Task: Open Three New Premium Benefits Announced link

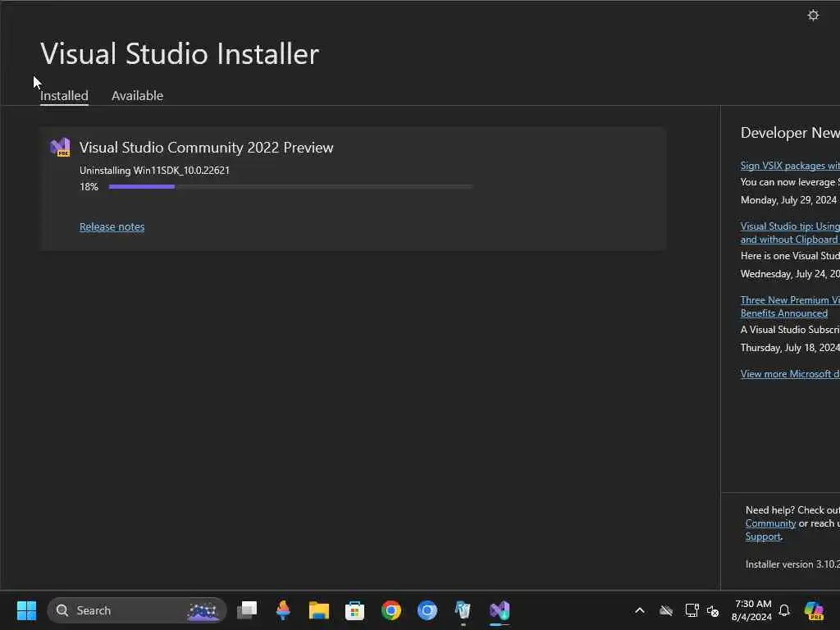Action: [x=790, y=307]
